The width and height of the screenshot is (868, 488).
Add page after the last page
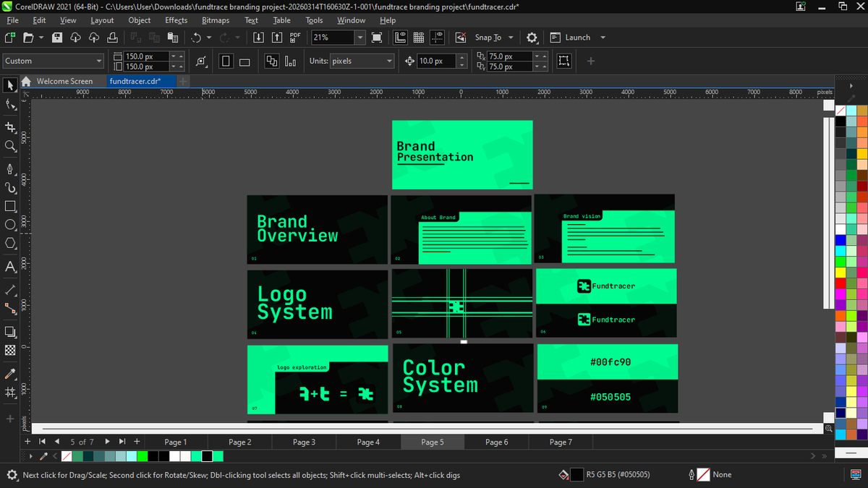(x=136, y=442)
